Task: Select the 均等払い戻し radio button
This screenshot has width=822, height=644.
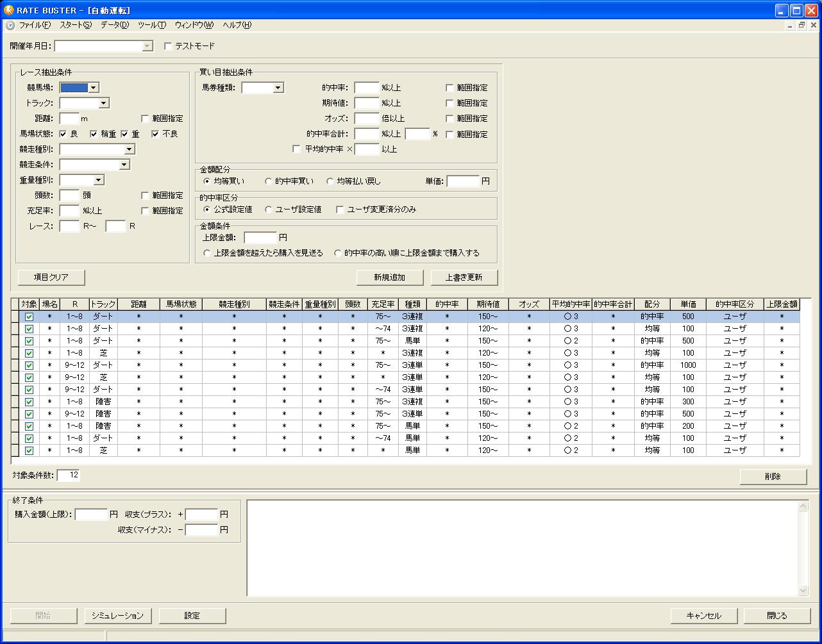Action: coord(330,181)
